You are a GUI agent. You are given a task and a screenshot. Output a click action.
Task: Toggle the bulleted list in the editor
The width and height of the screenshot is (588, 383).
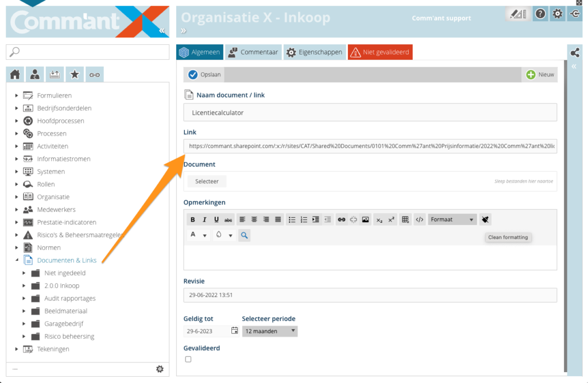coord(292,219)
